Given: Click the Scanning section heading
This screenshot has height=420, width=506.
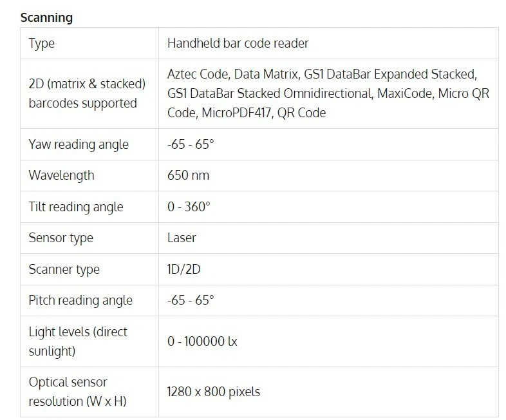Looking at the screenshot, I should [x=46, y=17].
